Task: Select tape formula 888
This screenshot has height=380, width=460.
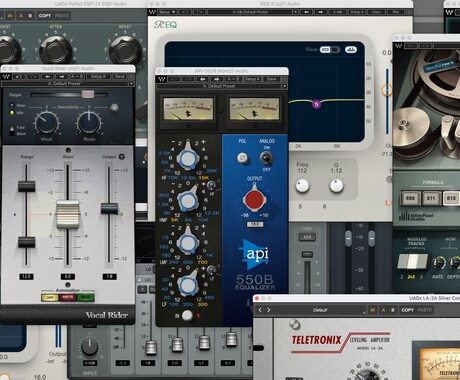Action: (x=410, y=198)
